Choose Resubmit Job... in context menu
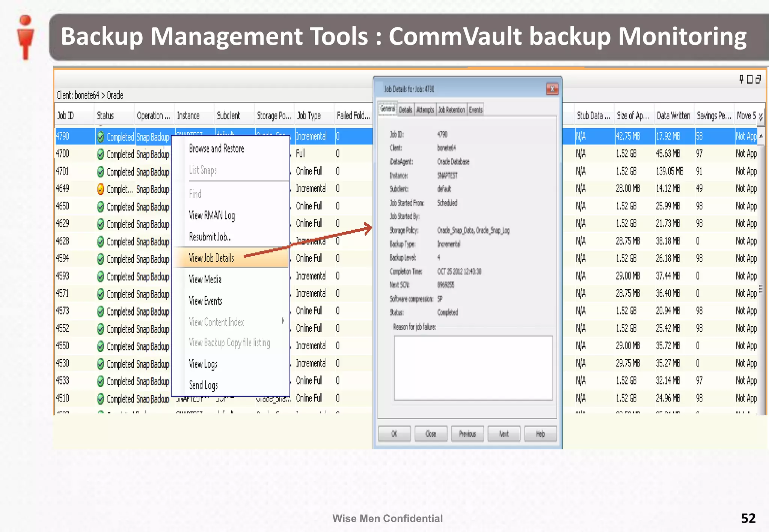This screenshot has width=769, height=532. [x=210, y=237]
